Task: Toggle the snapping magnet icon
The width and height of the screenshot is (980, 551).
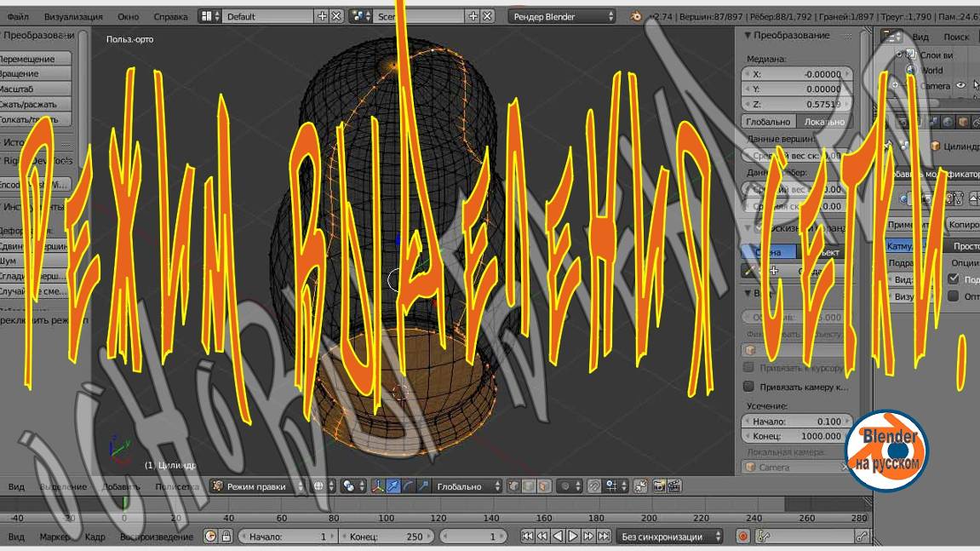Action: [x=594, y=485]
